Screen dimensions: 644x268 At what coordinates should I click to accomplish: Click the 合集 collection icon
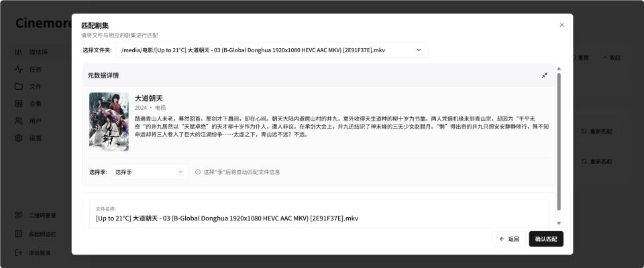click(x=19, y=104)
